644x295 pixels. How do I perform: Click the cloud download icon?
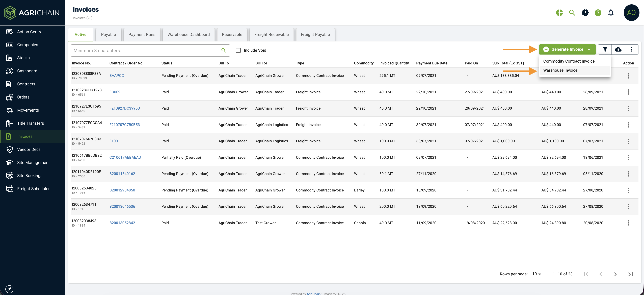tap(618, 50)
